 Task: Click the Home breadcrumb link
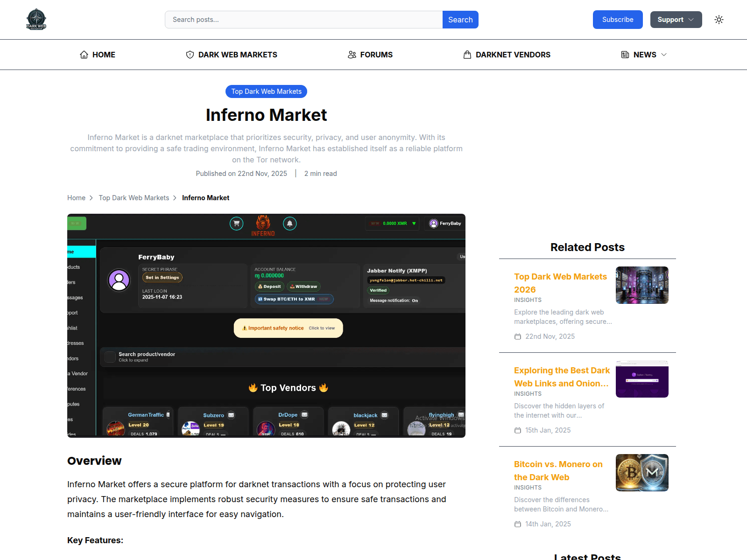76,198
